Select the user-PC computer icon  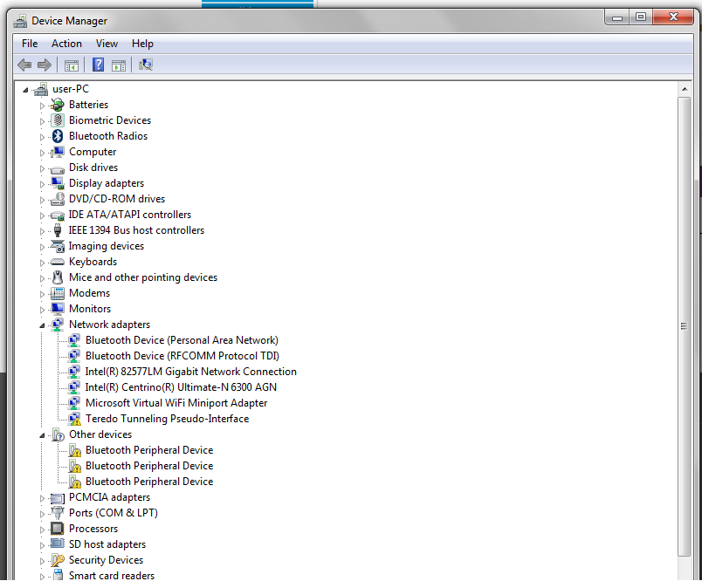[41, 89]
